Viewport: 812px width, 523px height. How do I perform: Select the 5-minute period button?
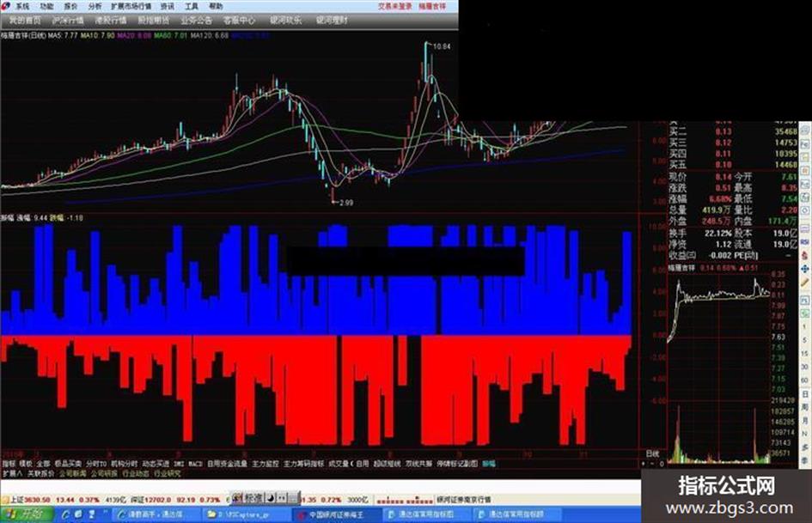805,340
